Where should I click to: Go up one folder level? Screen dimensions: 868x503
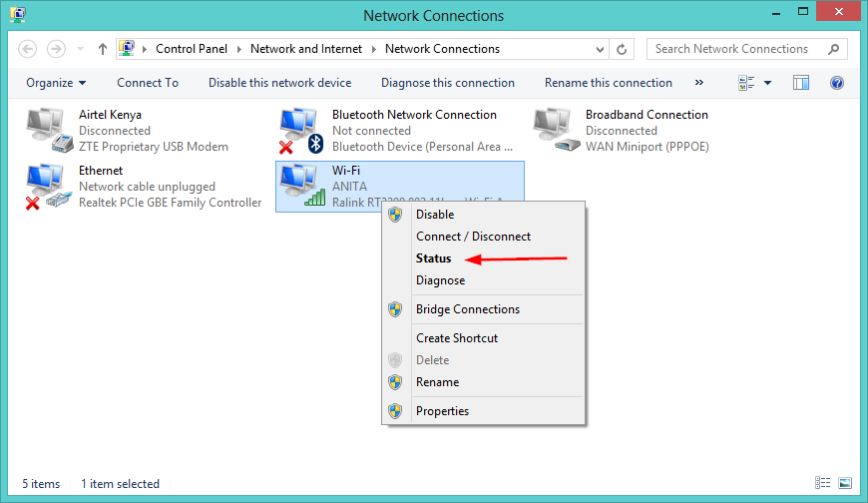coord(103,49)
